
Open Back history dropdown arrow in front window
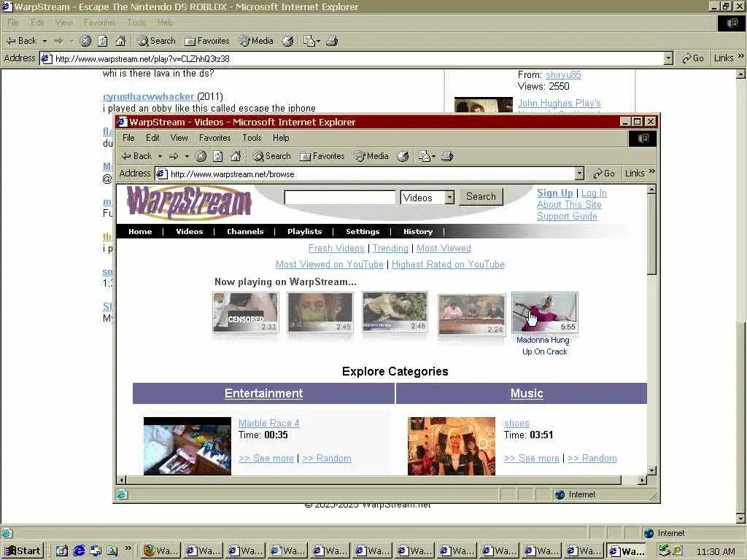(x=160, y=156)
